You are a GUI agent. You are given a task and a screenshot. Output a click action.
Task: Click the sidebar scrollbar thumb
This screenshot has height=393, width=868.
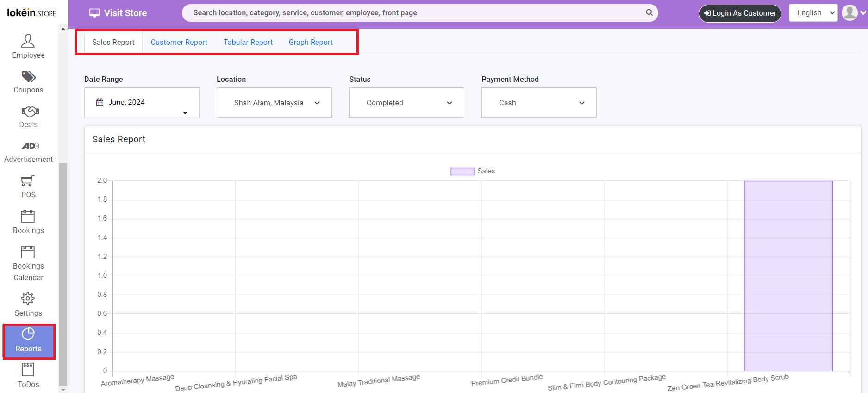63,274
